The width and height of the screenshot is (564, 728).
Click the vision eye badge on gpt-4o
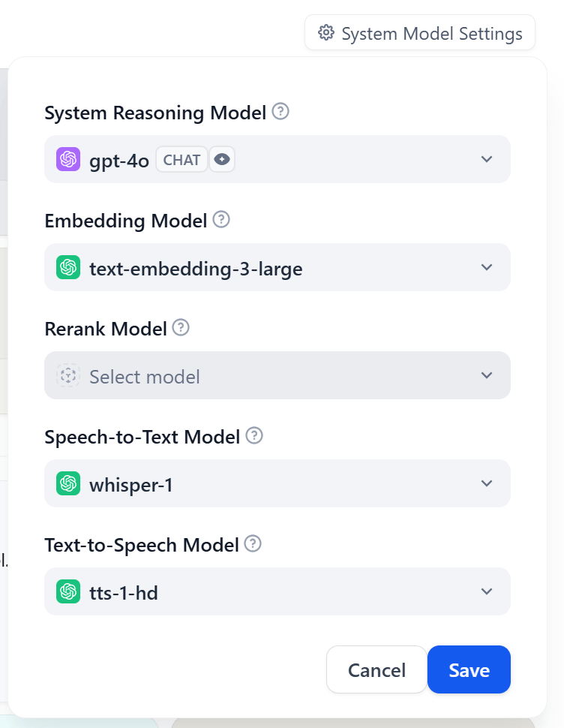222,160
